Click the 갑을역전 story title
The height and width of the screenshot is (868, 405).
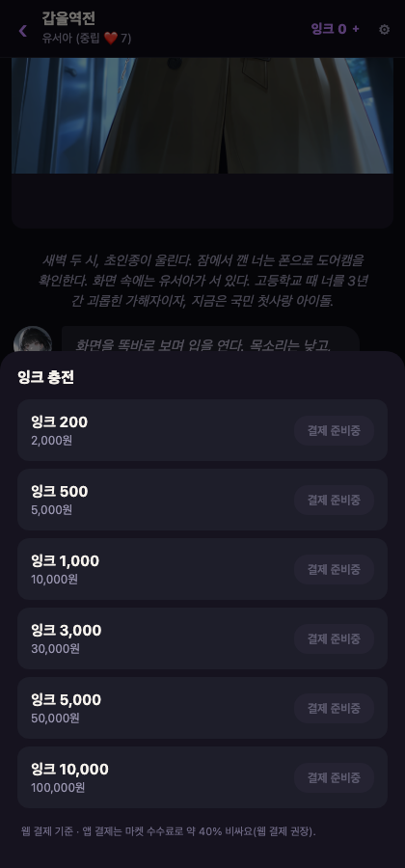click(68, 18)
